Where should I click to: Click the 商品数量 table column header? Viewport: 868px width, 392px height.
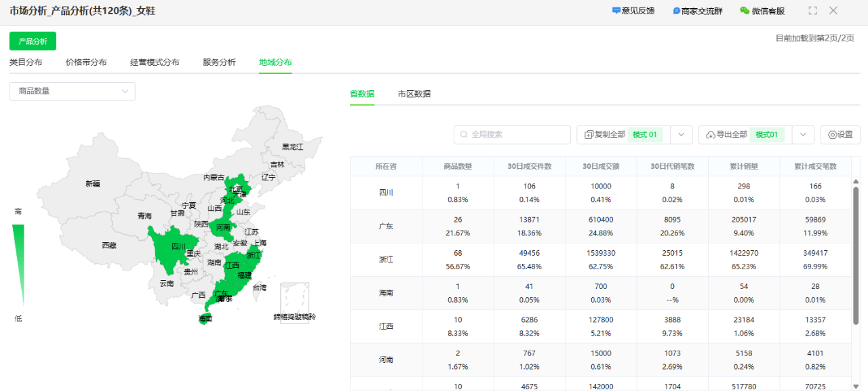(x=458, y=166)
